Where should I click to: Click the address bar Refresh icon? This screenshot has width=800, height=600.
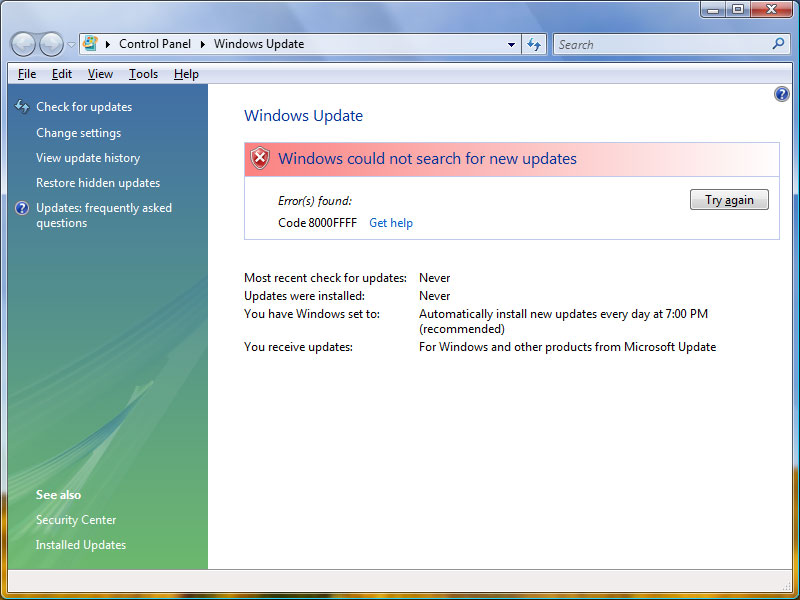(x=534, y=45)
